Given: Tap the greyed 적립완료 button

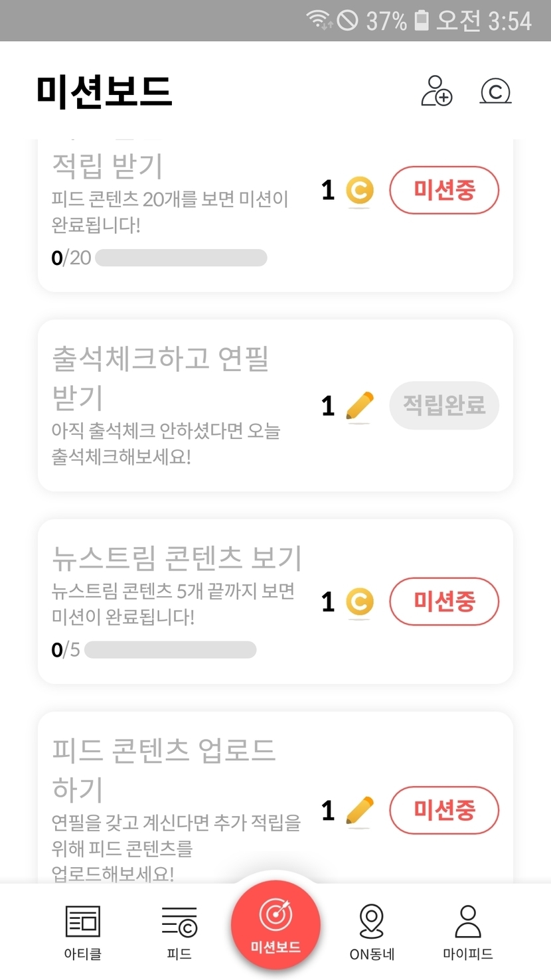Looking at the screenshot, I should (444, 406).
